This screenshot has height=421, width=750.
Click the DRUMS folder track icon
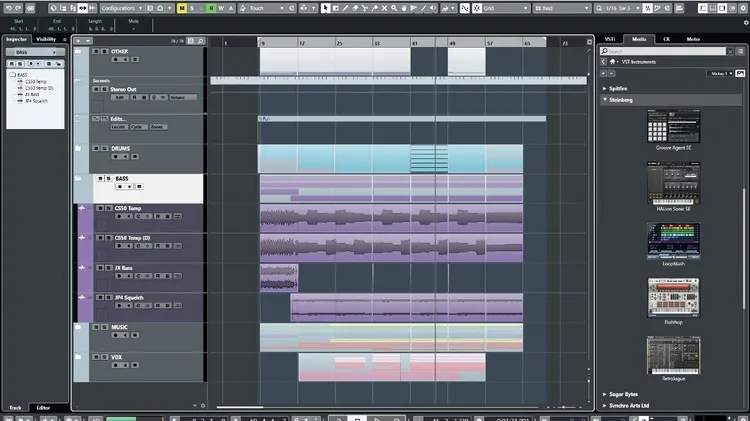(79, 149)
